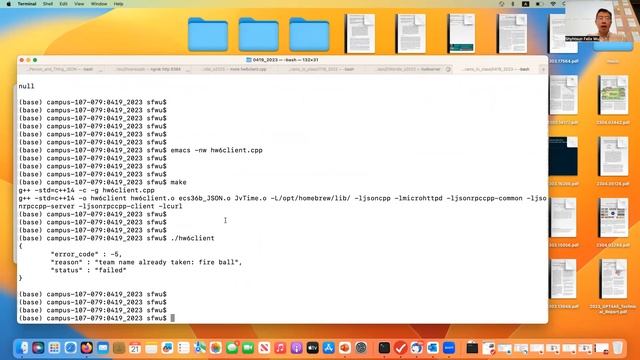This screenshot has height=360, width=640.
Task: Click Wi-Fi icon in menu bar
Action: [x=553, y=4]
